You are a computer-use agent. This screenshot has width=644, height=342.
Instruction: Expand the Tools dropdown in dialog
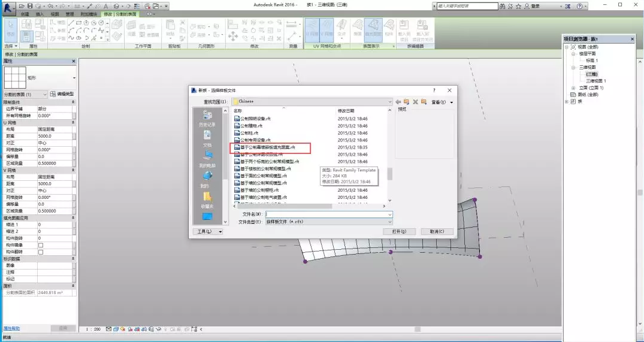(208, 231)
